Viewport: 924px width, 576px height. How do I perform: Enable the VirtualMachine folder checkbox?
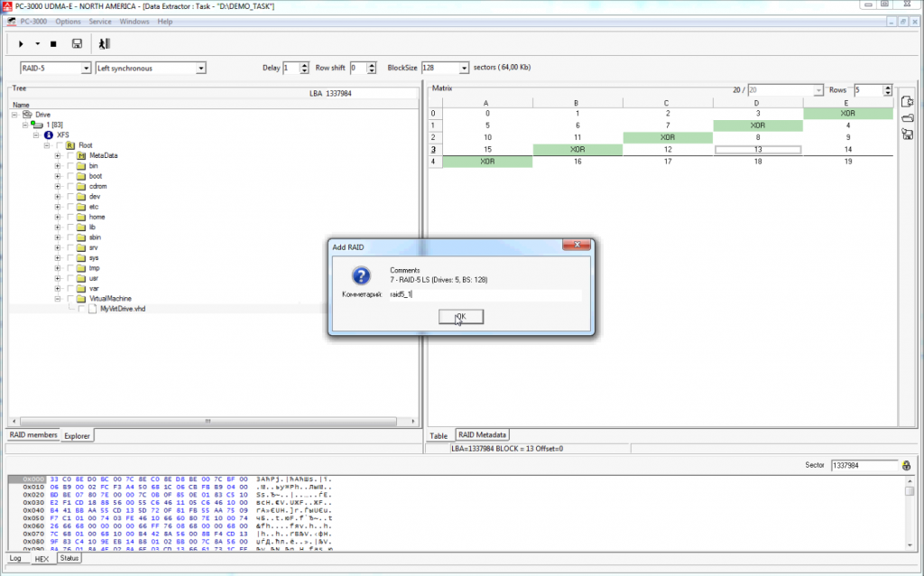[70, 298]
